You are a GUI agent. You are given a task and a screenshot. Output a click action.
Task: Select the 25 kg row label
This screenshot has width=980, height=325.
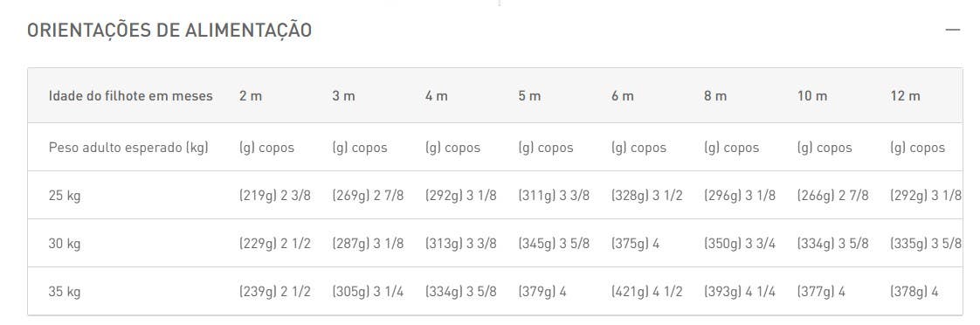point(65,197)
